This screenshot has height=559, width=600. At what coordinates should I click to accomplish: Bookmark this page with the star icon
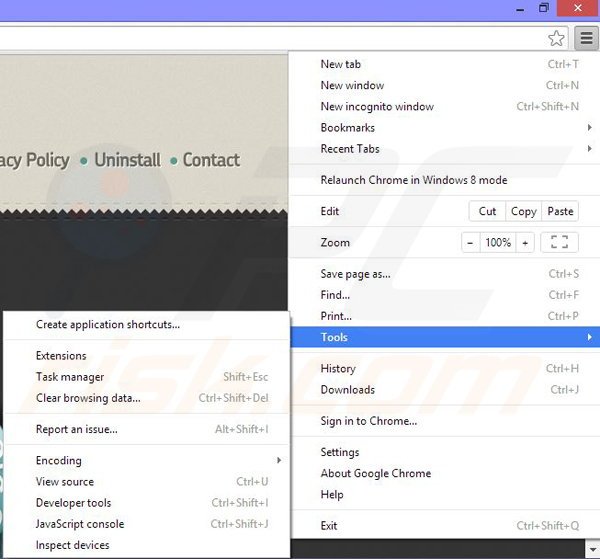(x=556, y=39)
